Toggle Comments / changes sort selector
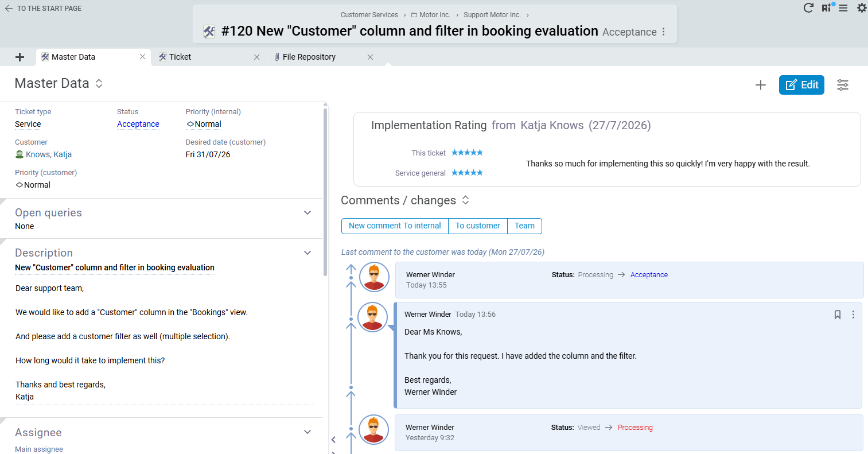Screen dimensions: 868x454 (x=466, y=200)
